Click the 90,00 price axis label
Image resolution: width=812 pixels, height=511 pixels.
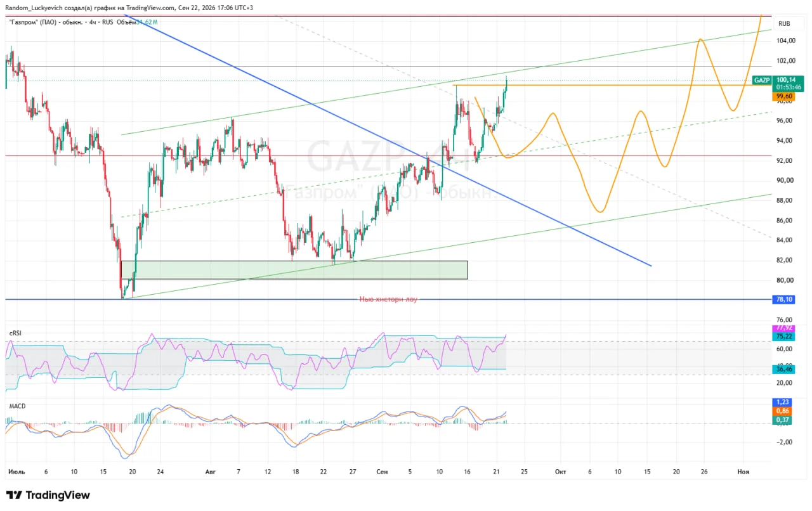point(786,181)
